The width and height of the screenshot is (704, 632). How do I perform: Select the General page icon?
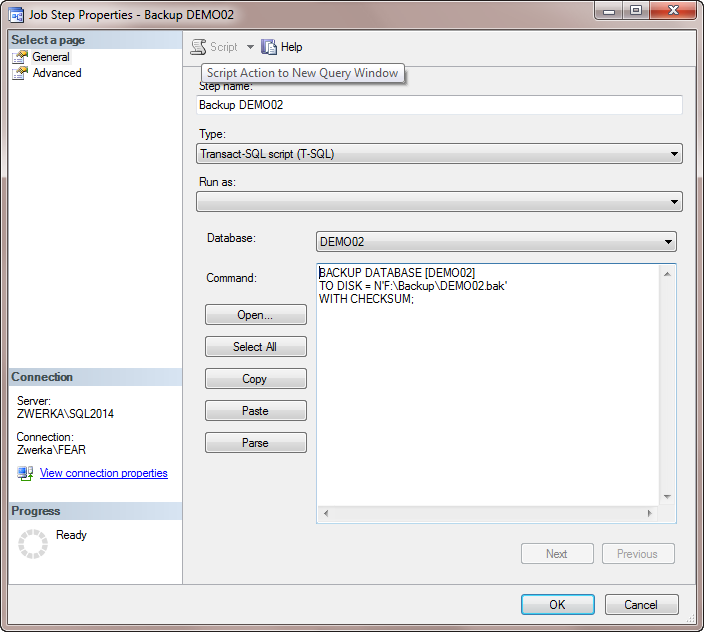pos(20,57)
